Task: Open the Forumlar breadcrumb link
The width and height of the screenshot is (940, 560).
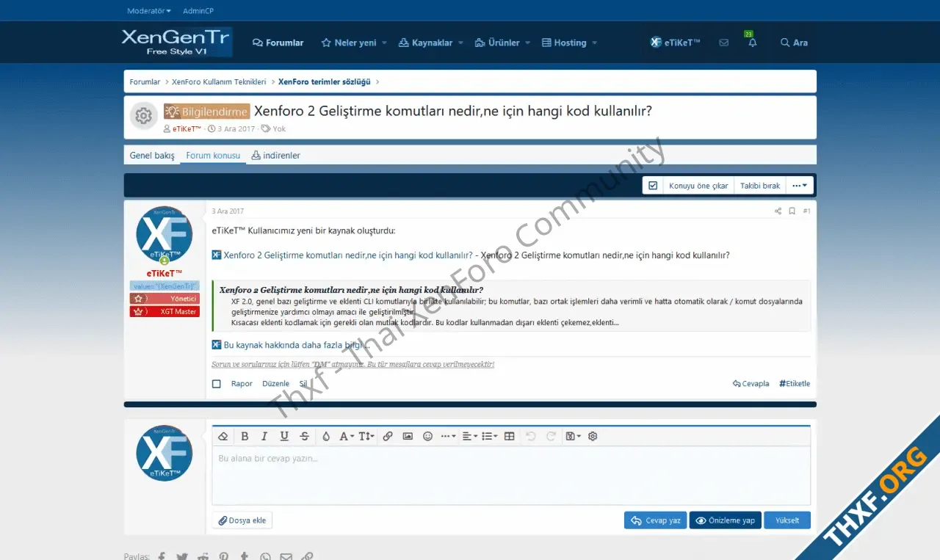Action: pos(145,82)
